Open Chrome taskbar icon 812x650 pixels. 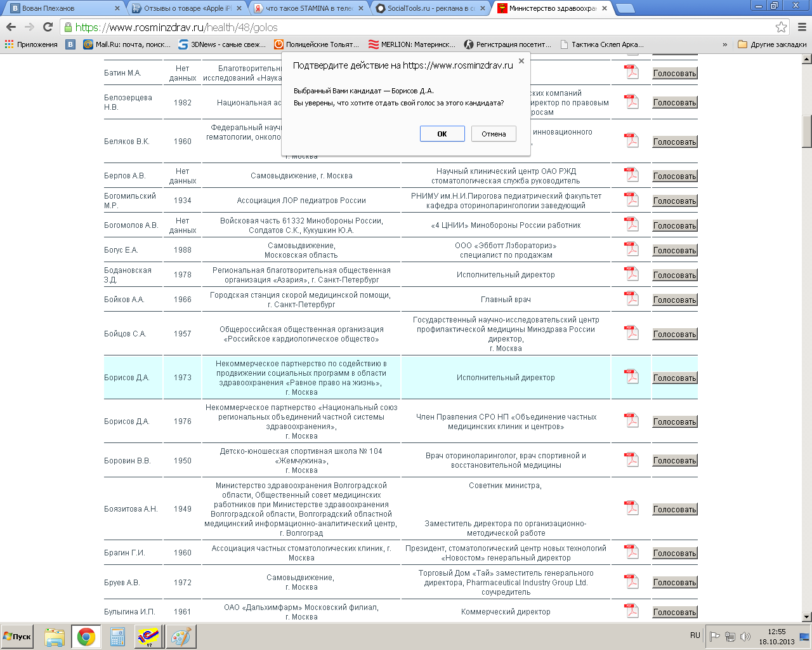tap(86, 637)
